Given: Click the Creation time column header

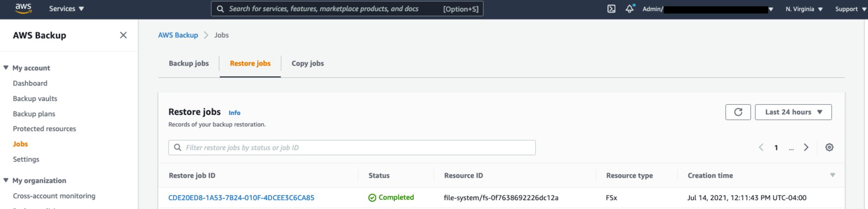Looking at the screenshot, I should pyautogui.click(x=710, y=176).
